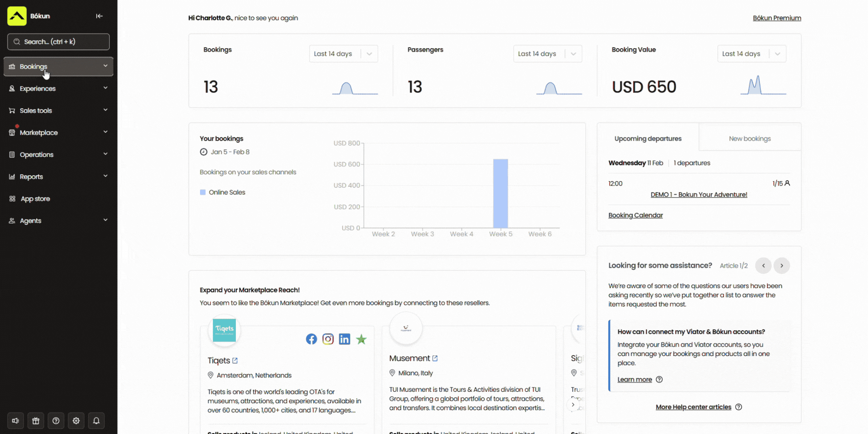Open Passengers period Last 14 days dropdown
Viewport: 868px width, 434px height.
(x=547, y=54)
